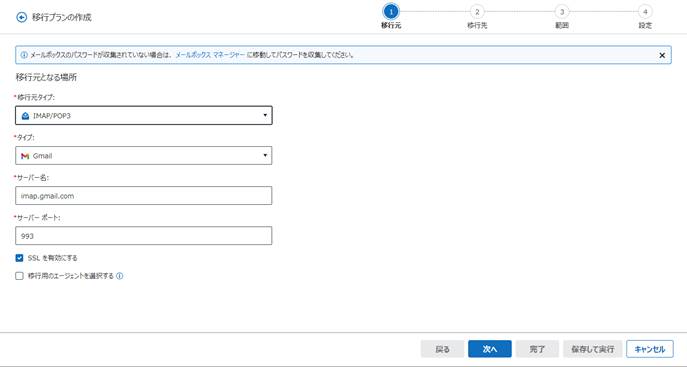Click the サーバー名 field with imap.gmail.com
The height and width of the screenshot is (367, 687).
click(x=144, y=196)
